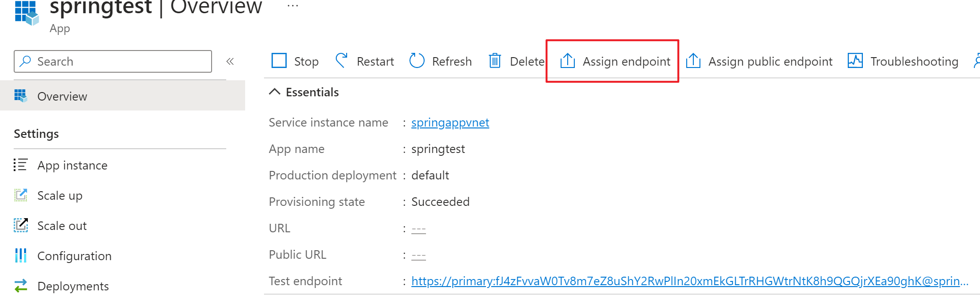Click the Deployments swap arrows icon
980x305 pixels.
(21, 286)
